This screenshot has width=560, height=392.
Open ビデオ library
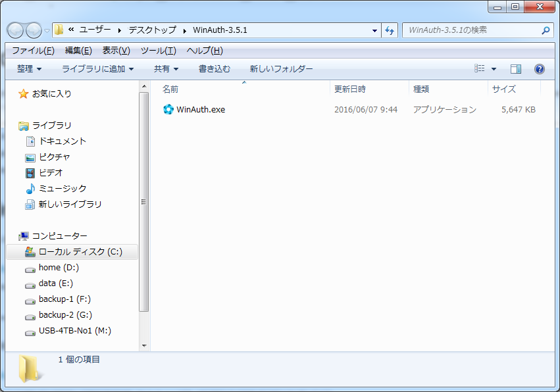pyautogui.click(x=51, y=172)
